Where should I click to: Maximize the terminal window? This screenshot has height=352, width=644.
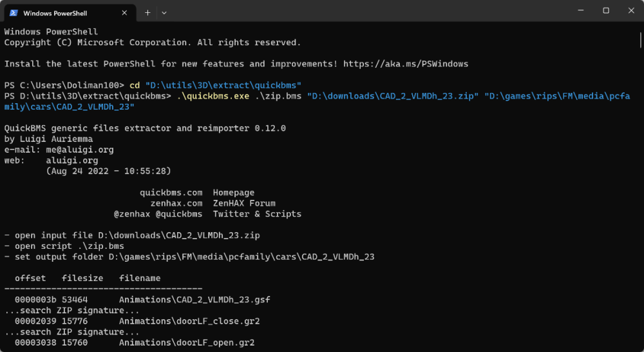606,11
